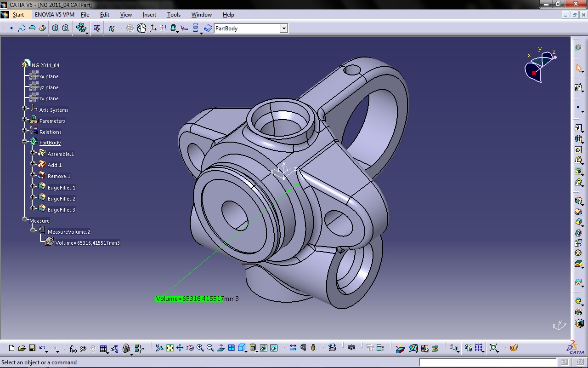Click the Knowledge Inspector comment icon

click(x=83, y=349)
